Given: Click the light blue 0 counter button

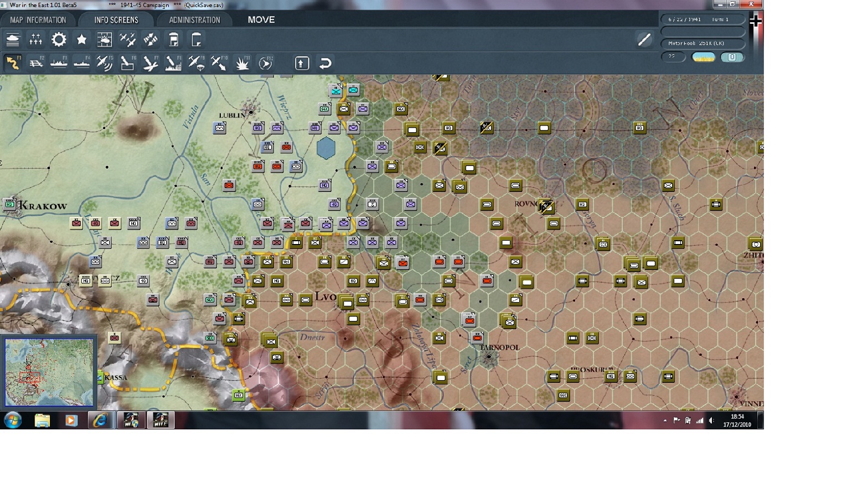Looking at the screenshot, I should [x=732, y=57].
